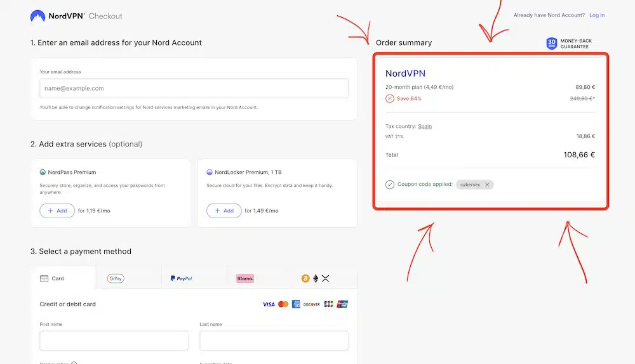Screen dimensions: 635x364
Task: Click the Total amount 108,66 €
Action: (579, 155)
